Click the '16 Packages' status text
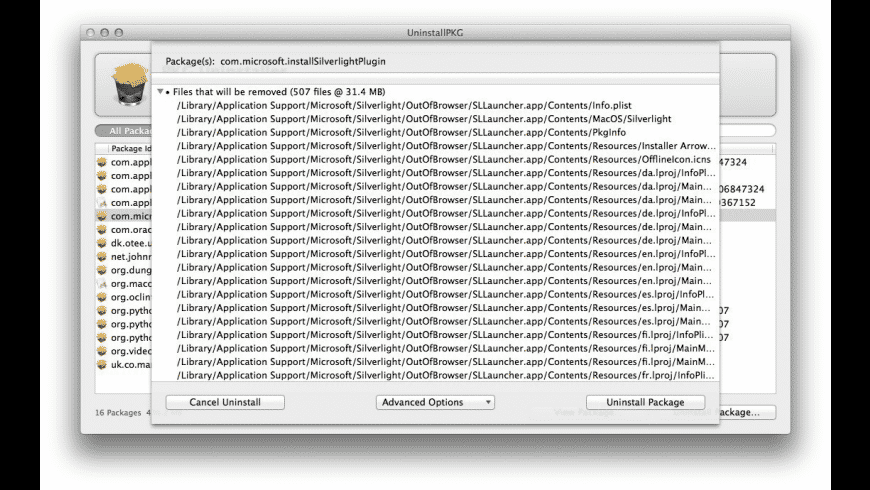The height and width of the screenshot is (490, 870). 118,413
